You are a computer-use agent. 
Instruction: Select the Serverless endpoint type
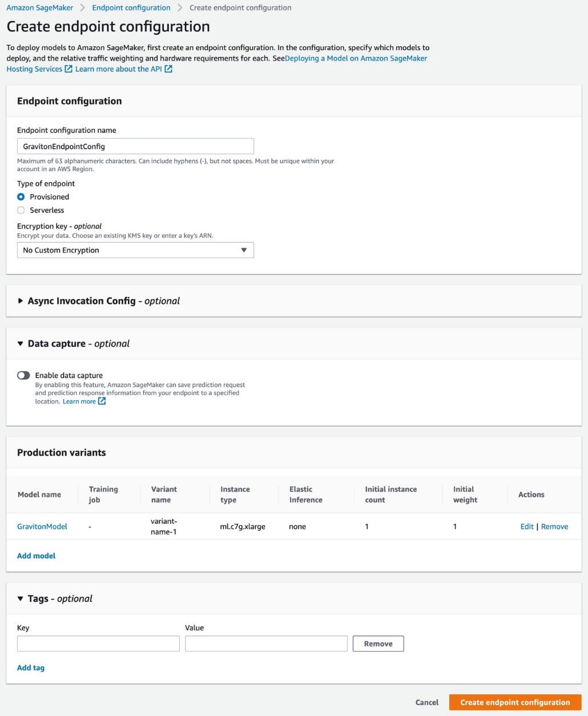[21, 210]
